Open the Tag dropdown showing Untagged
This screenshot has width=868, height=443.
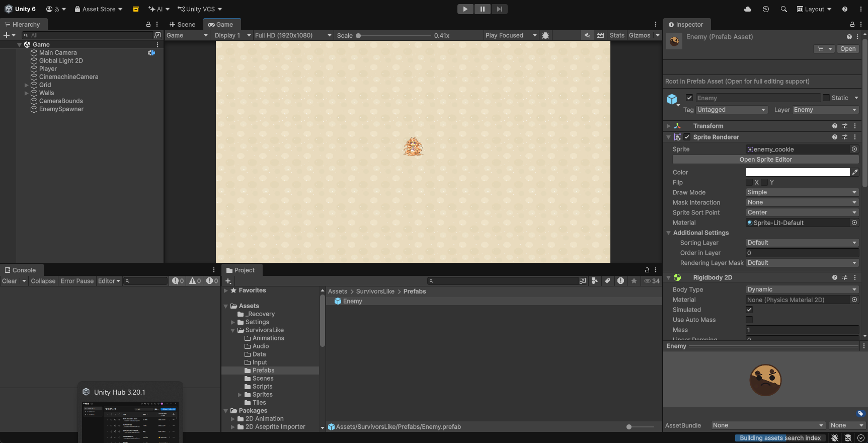[x=732, y=110]
